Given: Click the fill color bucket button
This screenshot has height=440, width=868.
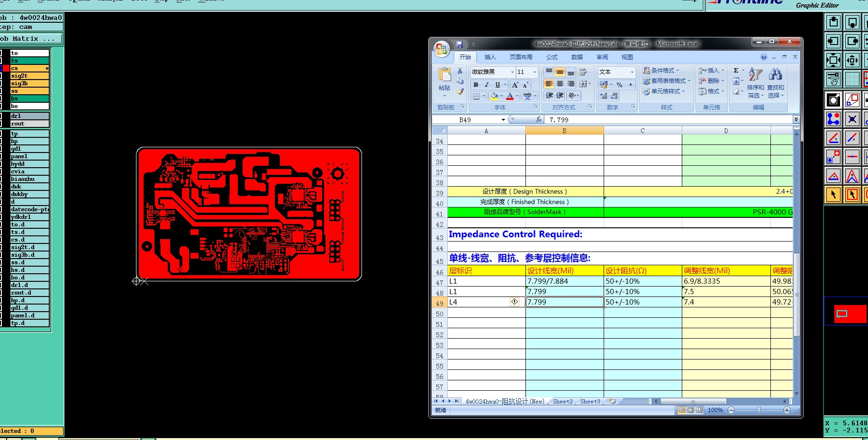Looking at the screenshot, I should coord(494,96).
